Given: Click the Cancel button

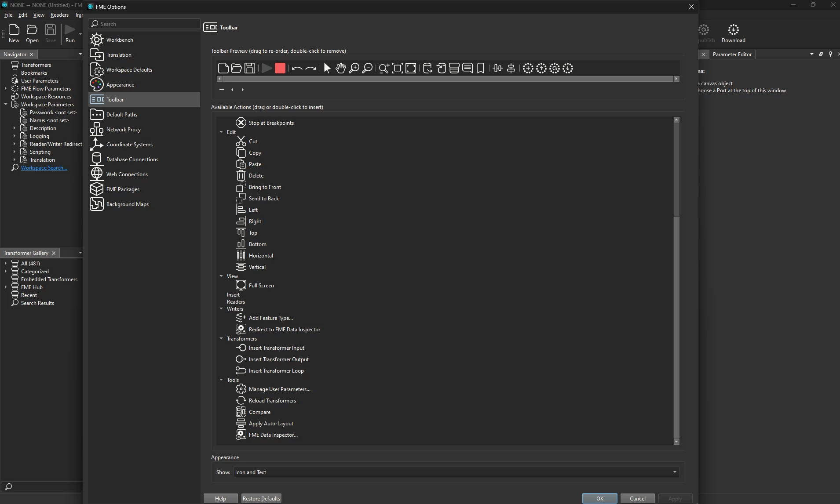Looking at the screenshot, I should (637, 499).
